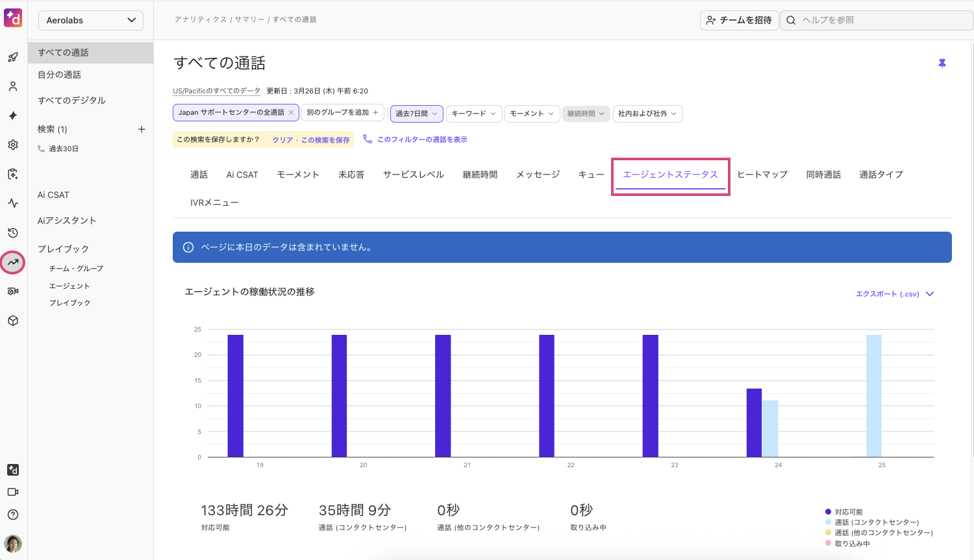The height and width of the screenshot is (560, 974).
Task: Open the analytics pulse icon in the sidebar
Action: pos(13,203)
